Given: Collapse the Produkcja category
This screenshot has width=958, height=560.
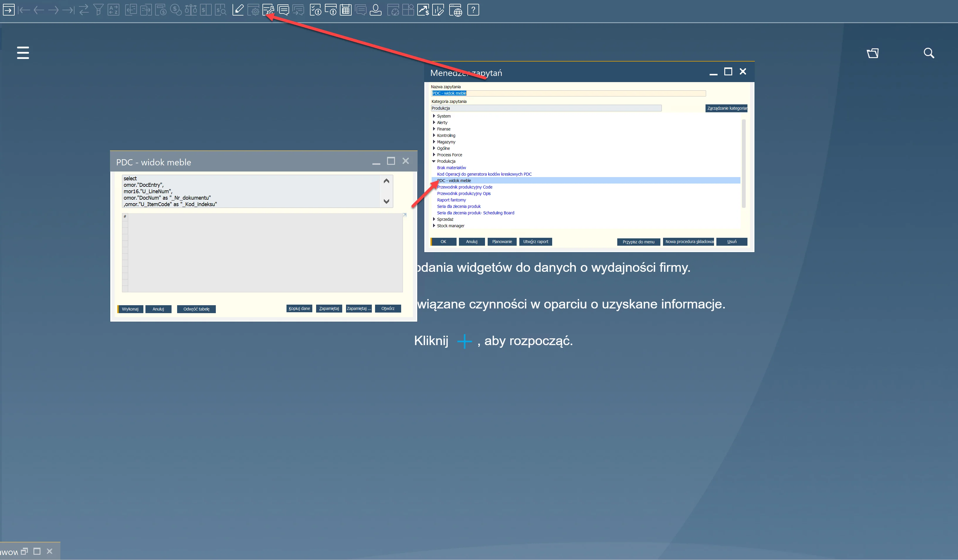Looking at the screenshot, I should click(x=434, y=161).
